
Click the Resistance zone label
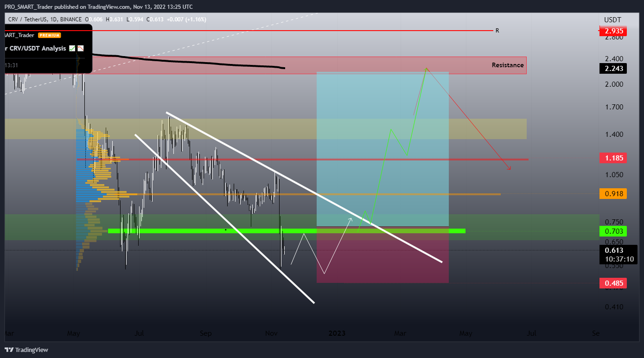(508, 65)
